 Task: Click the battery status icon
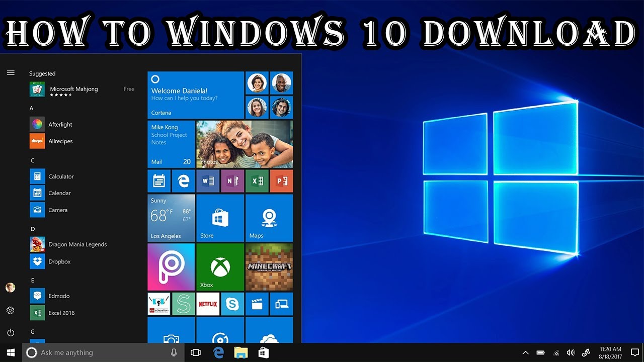540,352
